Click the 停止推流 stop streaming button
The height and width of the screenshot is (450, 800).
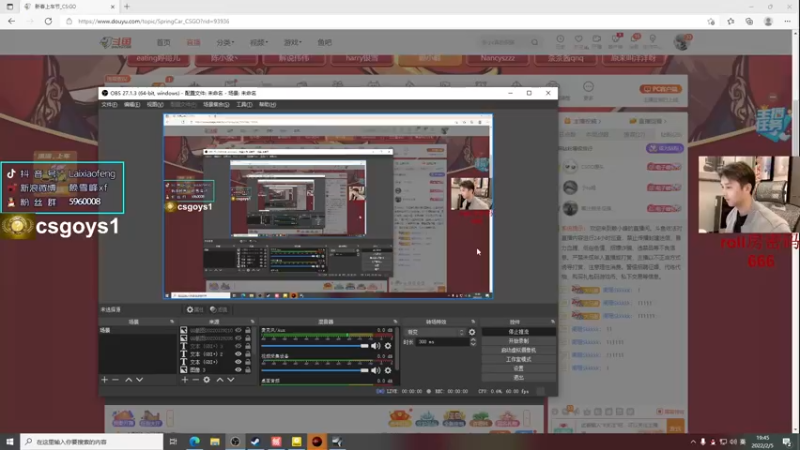(x=518, y=332)
